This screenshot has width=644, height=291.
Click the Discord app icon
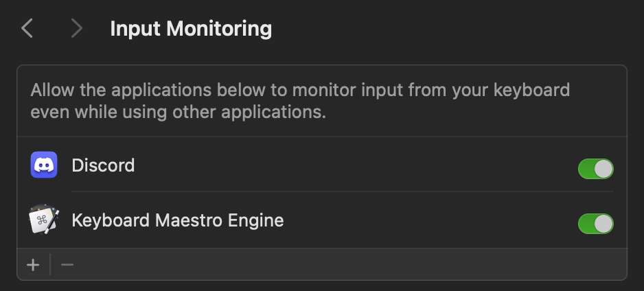(x=44, y=165)
